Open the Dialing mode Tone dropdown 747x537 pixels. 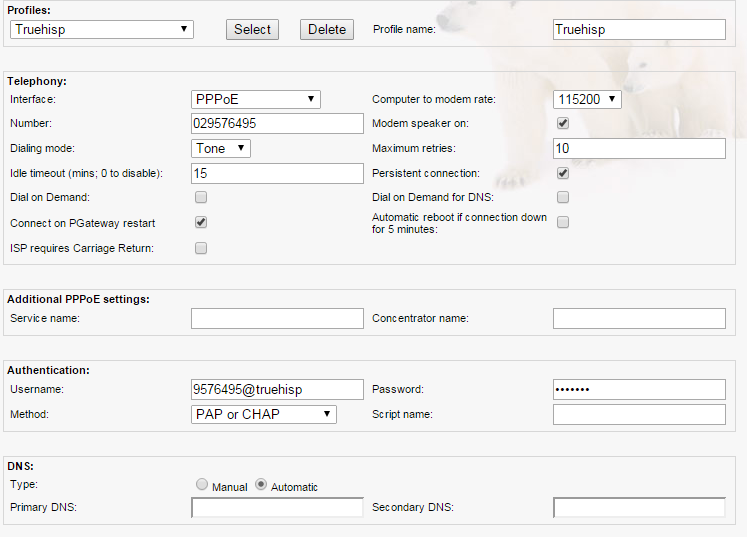click(x=221, y=148)
